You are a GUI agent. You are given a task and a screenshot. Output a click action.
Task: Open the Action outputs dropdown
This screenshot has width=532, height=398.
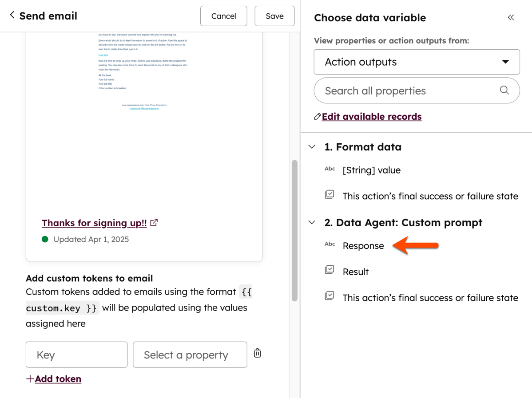[x=417, y=62]
